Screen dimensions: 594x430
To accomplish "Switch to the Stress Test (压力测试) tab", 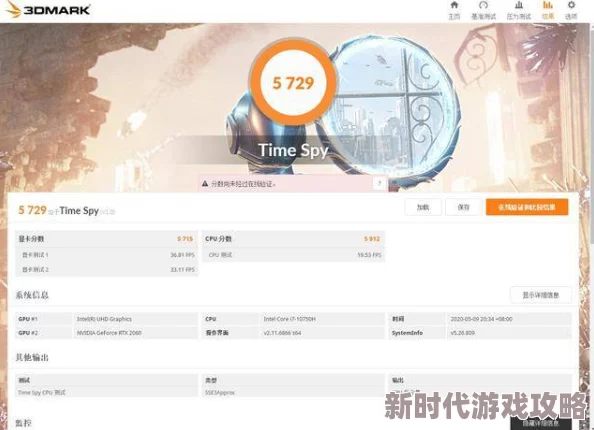I will point(519,10).
